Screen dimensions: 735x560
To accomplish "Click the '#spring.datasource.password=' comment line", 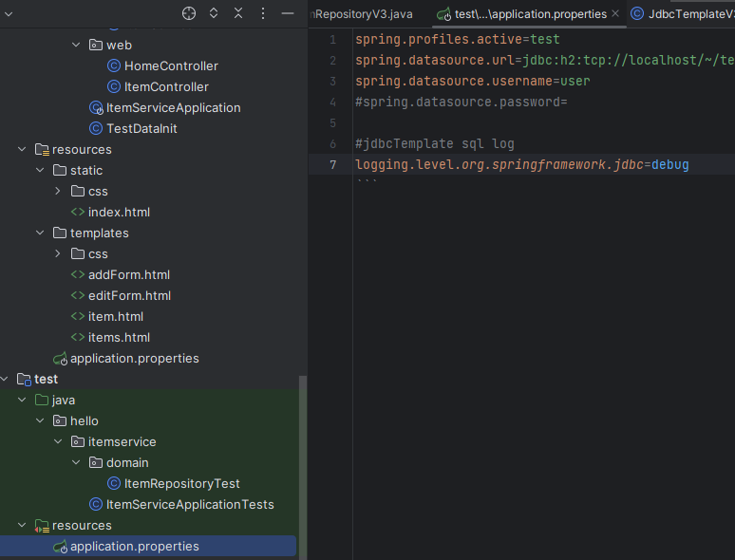I will pos(462,102).
